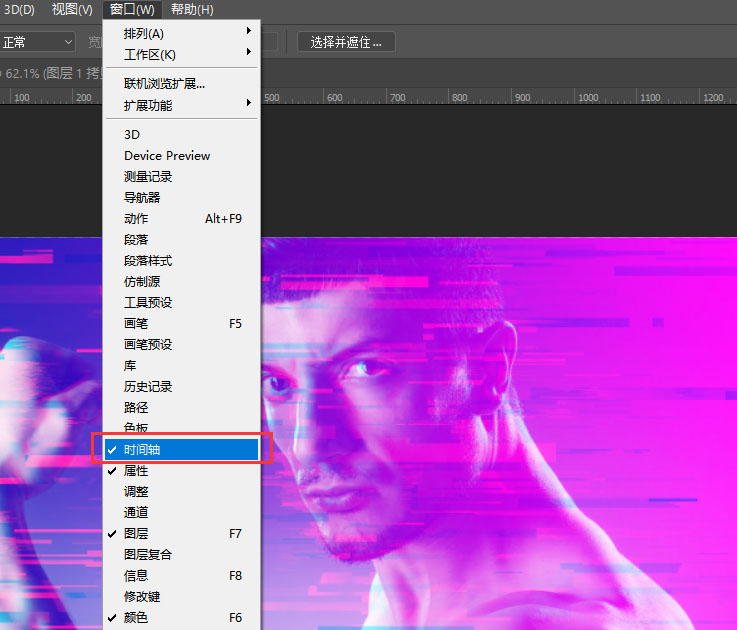The image size is (737, 630).
Task: Open the 3D panel from menu
Action: (x=181, y=134)
